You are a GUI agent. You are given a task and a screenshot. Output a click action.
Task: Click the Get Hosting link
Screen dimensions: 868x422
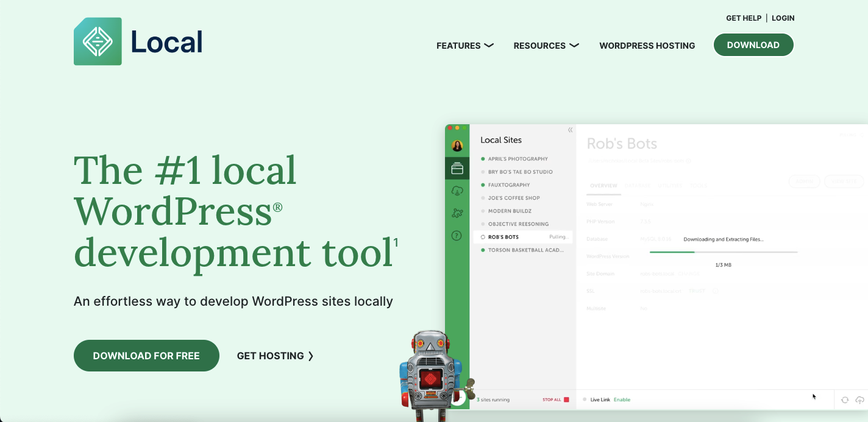point(276,356)
